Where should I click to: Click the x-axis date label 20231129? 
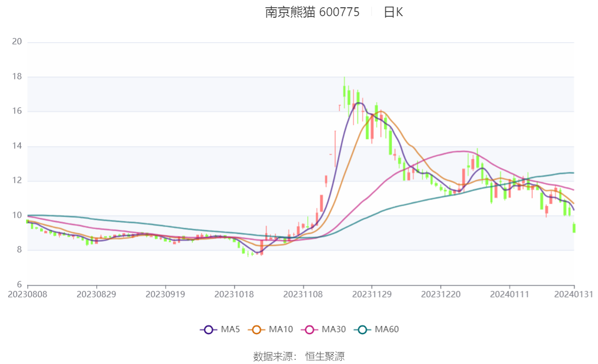point(372,295)
